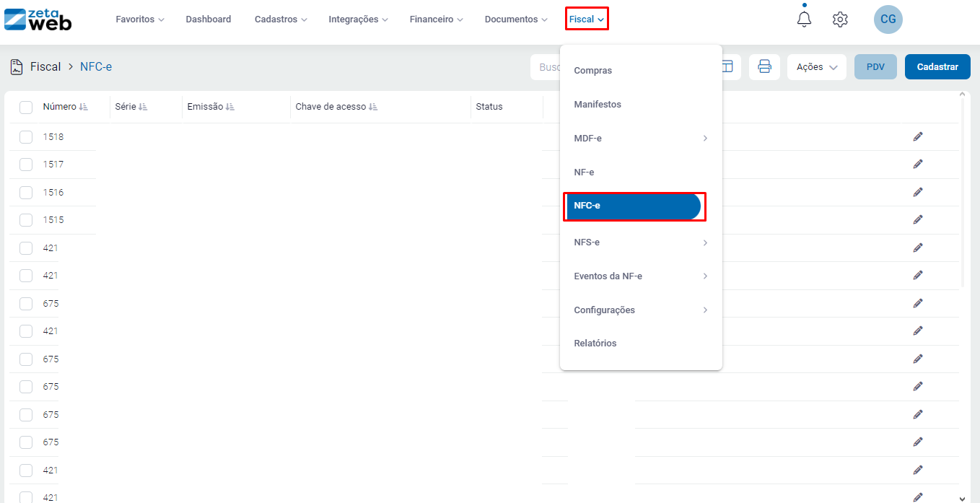Click into the search input field

tap(547, 67)
